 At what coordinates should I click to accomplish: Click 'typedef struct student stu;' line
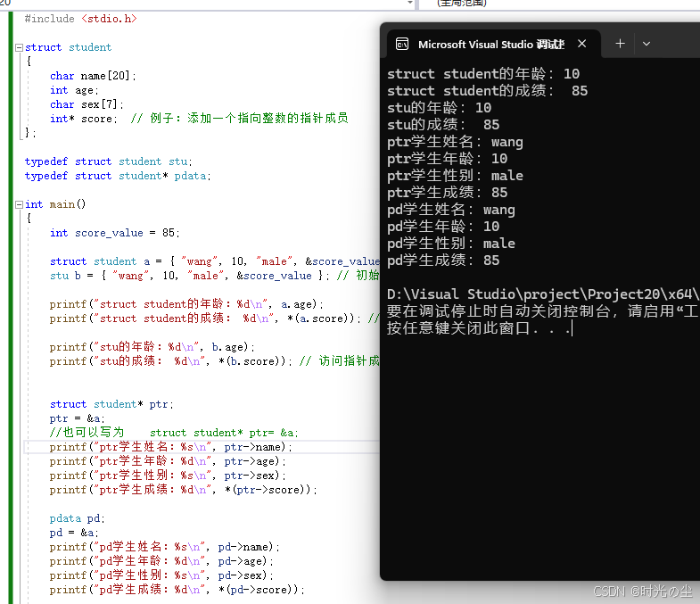(109, 161)
